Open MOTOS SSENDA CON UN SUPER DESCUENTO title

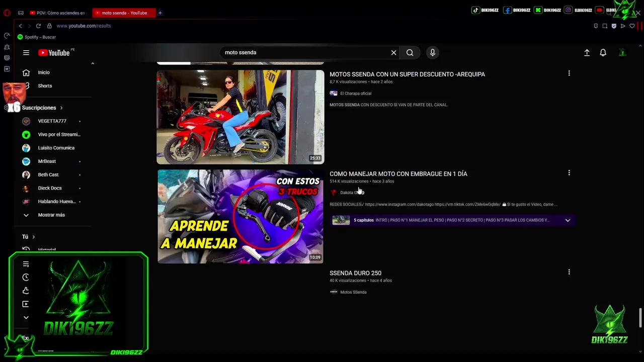(x=407, y=74)
